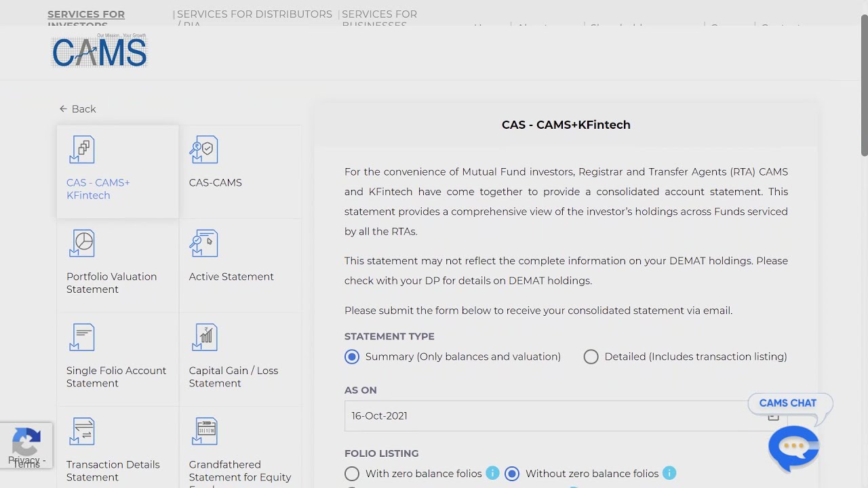The height and width of the screenshot is (488, 868).
Task: Open the CAS-CAMS statement icon
Action: pyautogui.click(x=204, y=150)
